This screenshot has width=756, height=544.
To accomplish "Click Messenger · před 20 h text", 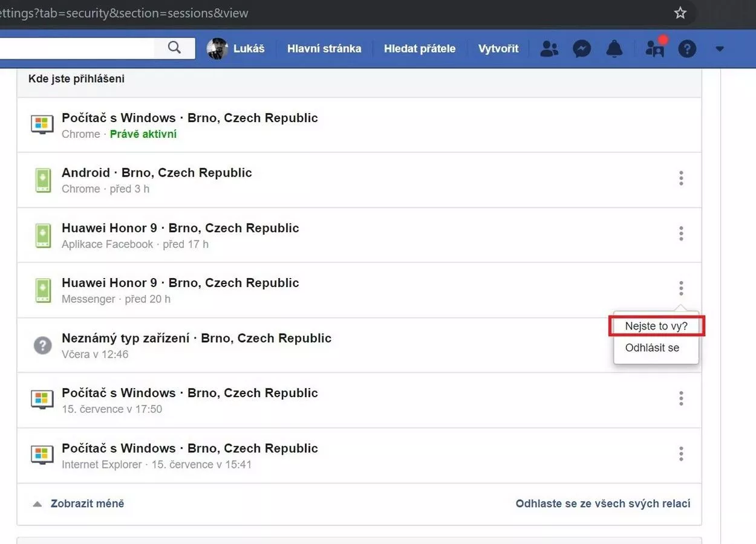I will [116, 299].
